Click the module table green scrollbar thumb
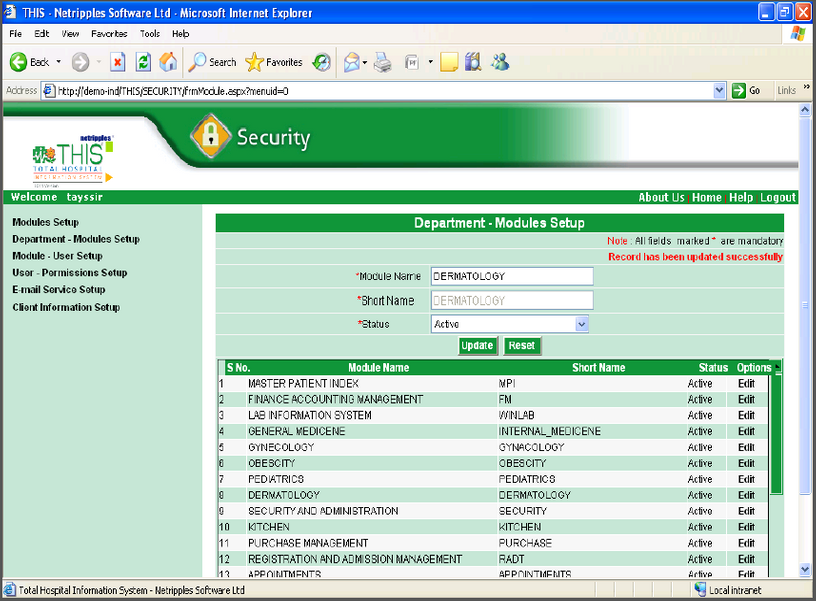Screen dimensions: 816x601 point(776,433)
